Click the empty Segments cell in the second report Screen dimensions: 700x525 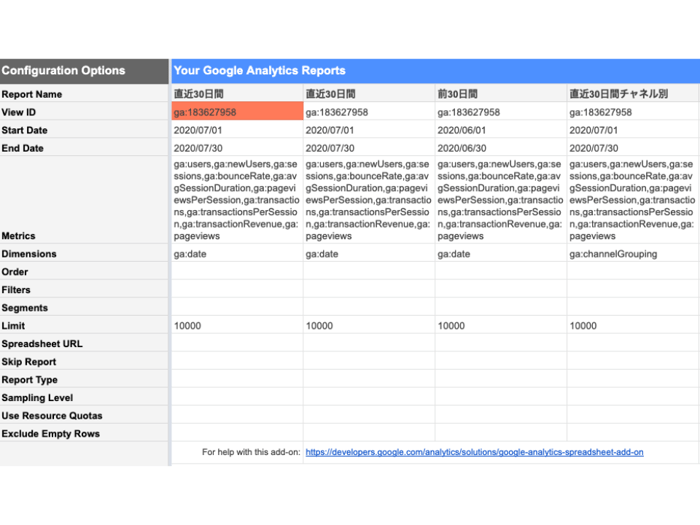[369, 307]
